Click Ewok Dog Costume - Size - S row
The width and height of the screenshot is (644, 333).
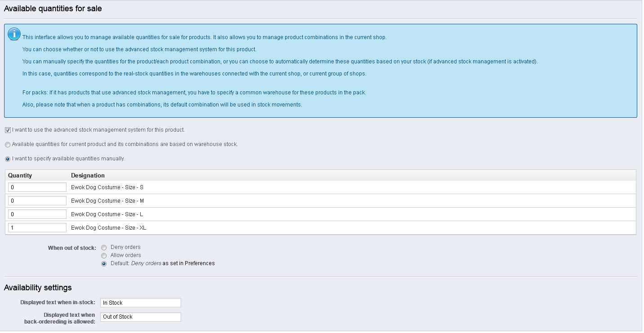pyautogui.click(x=321, y=187)
